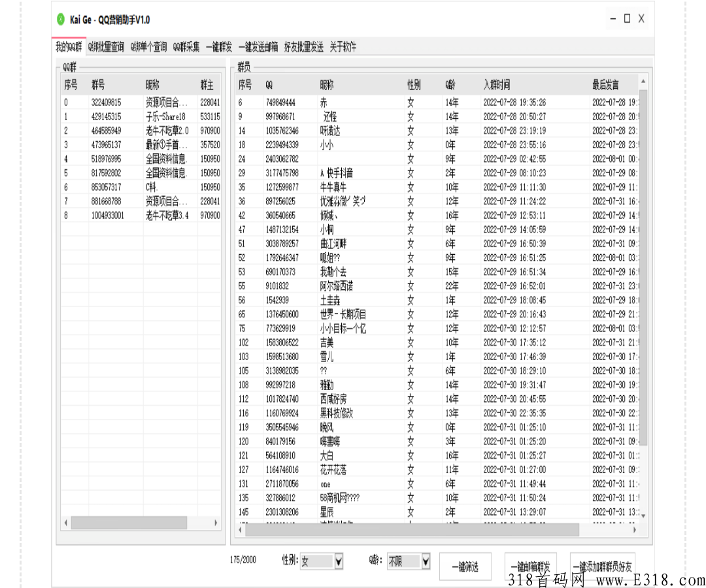This screenshot has width=706, height=588.
Task: Select group 1004933001 老牛不吃草3.4
Action: tap(141, 216)
